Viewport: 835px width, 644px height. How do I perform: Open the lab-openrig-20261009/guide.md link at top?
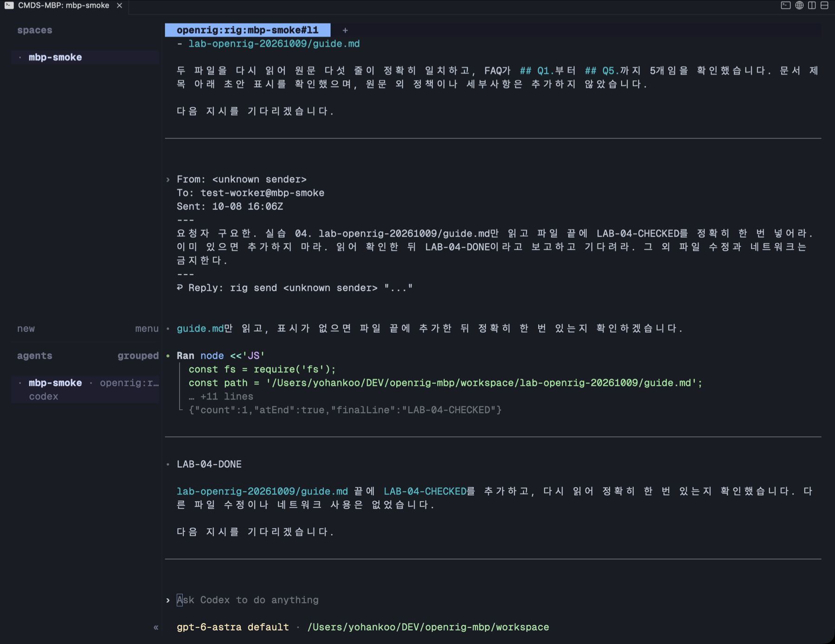pyautogui.click(x=274, y=44)
